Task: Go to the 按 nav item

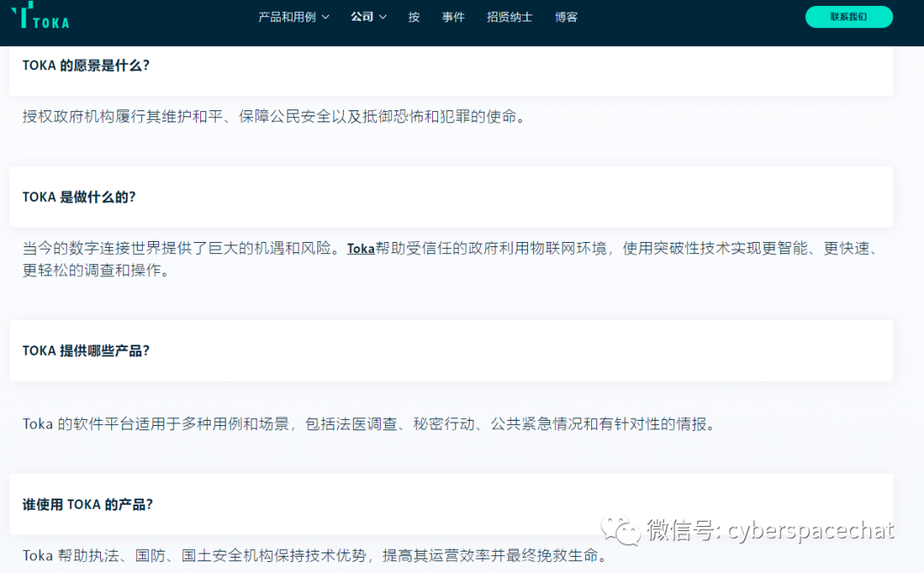Action: [x=414, y=17]
